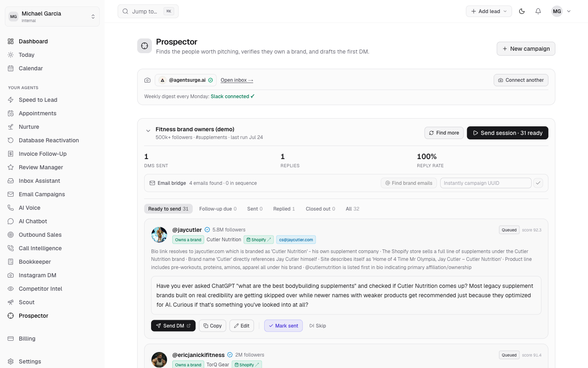Screen dimensions: 588x368
Task: Focus the Jump to search field
Action: click(148, 11)
